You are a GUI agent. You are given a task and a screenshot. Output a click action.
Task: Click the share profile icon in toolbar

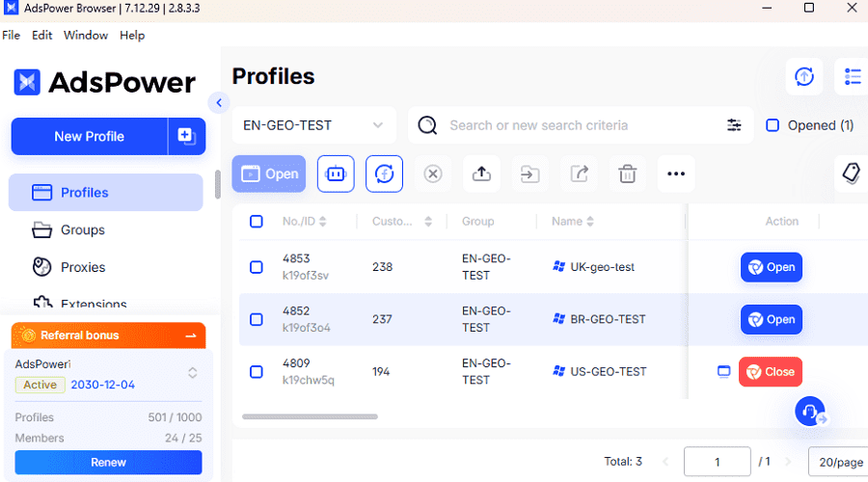pyautogui.click(x=579, y=174)
